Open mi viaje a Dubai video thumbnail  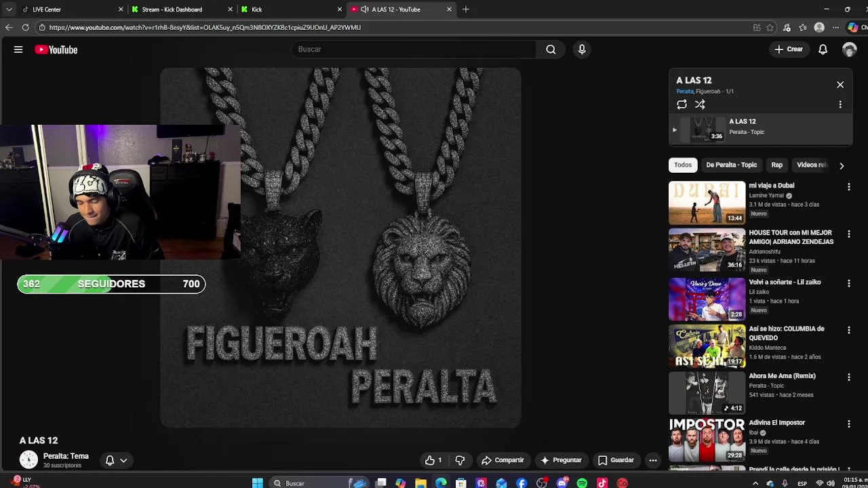(707, 203)
